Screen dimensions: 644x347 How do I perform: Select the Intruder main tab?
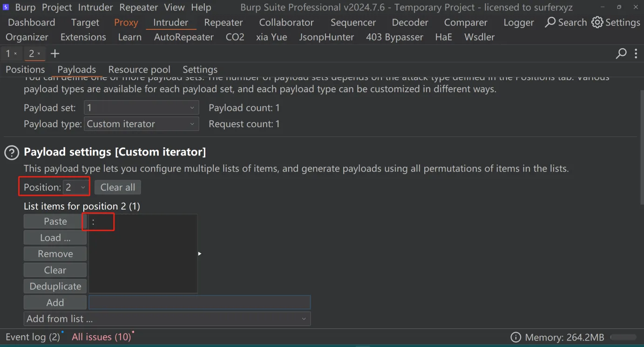pos(171,22)
